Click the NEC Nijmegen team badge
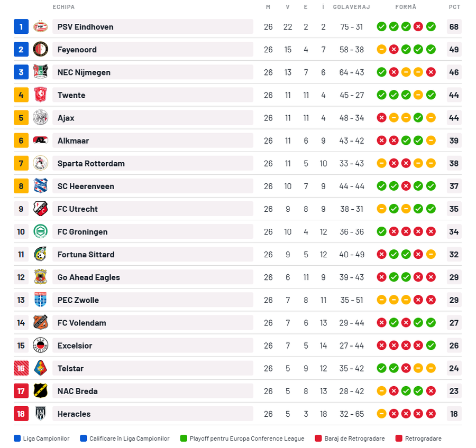476x448 pixels. tap(40, 72)
